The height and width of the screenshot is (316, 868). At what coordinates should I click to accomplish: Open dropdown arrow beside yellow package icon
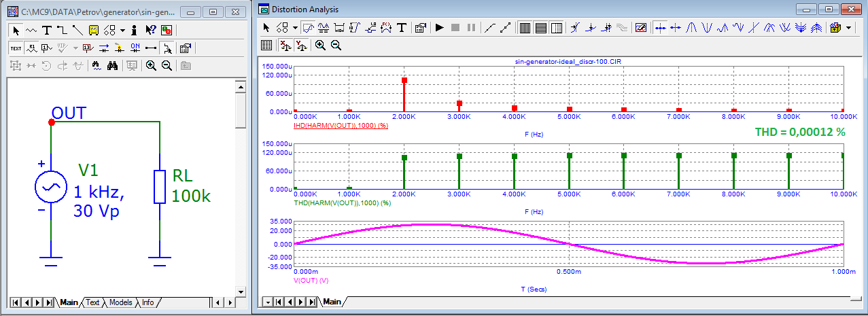(x=849, y=28)
